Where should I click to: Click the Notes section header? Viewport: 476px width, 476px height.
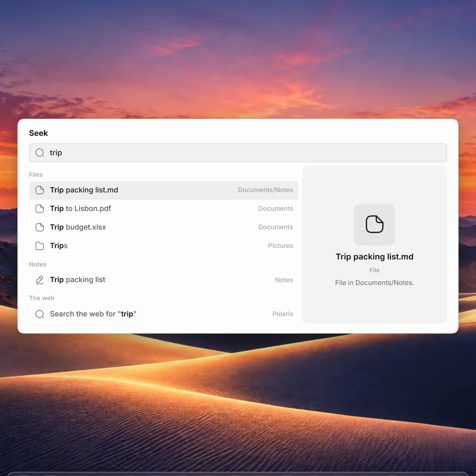pyautogui.click(x=38, y=264)
